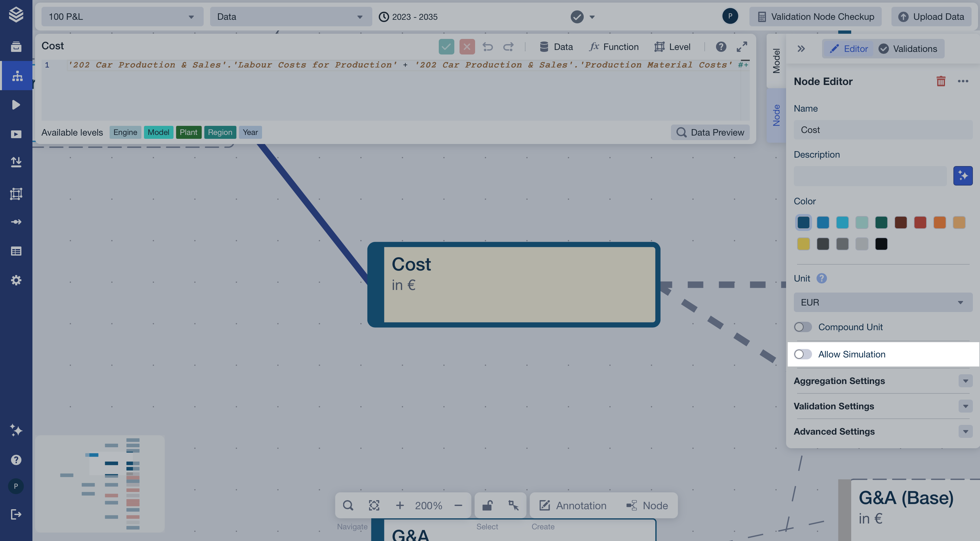Enable the Allow Simulation switch
This screenshot has height=541, width=980.
[x=802, y=354]
